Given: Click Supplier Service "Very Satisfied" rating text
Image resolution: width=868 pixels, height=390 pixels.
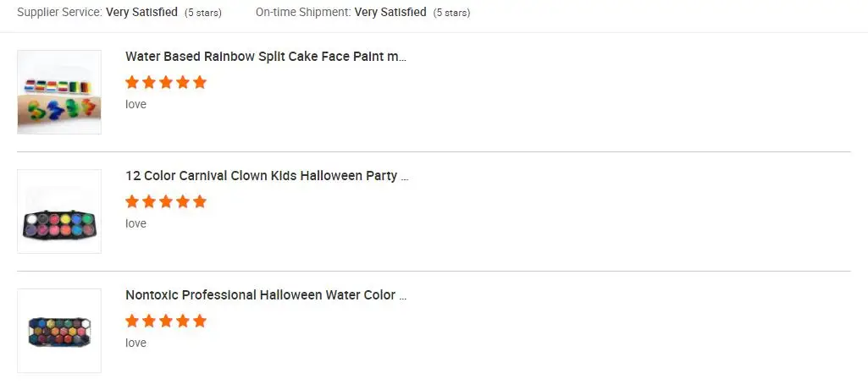Looking at the screenshot, I should (141, 13).
